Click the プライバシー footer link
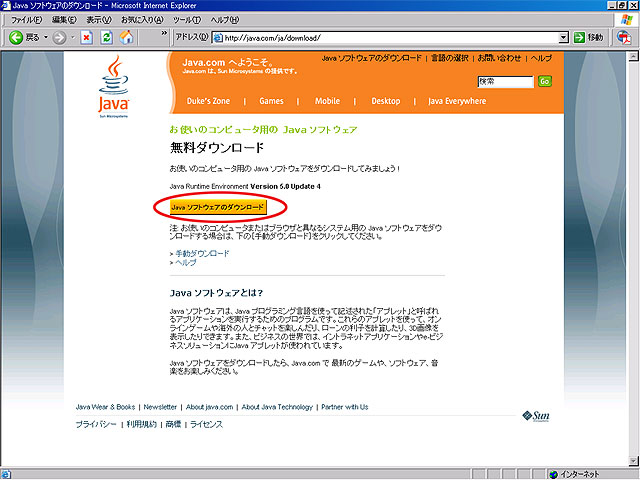 coord(96,424)
